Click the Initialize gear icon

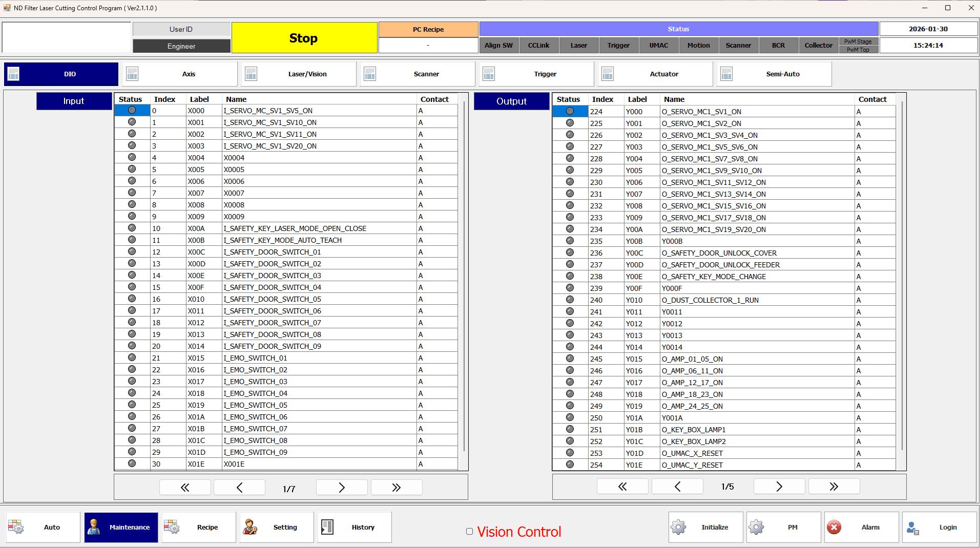[678, 527]
